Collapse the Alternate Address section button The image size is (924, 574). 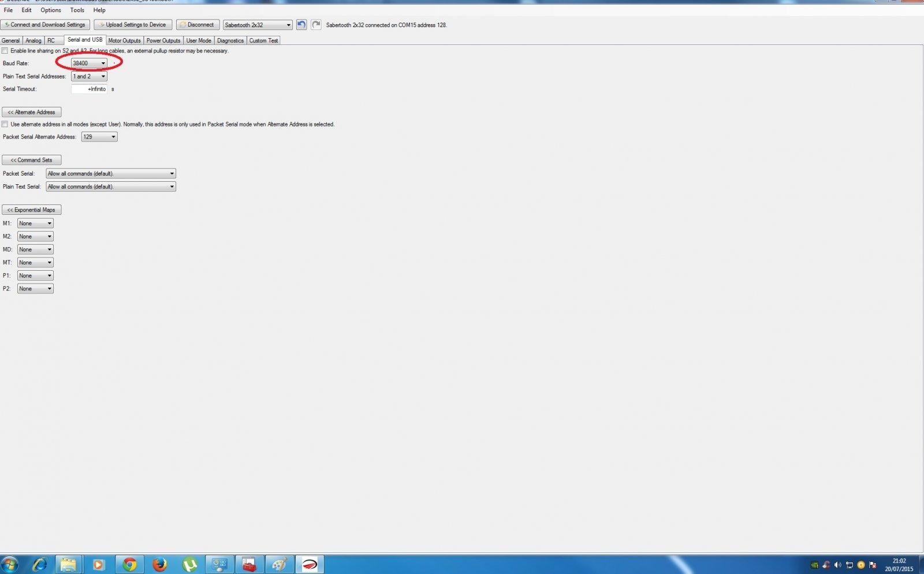[32, 112]
